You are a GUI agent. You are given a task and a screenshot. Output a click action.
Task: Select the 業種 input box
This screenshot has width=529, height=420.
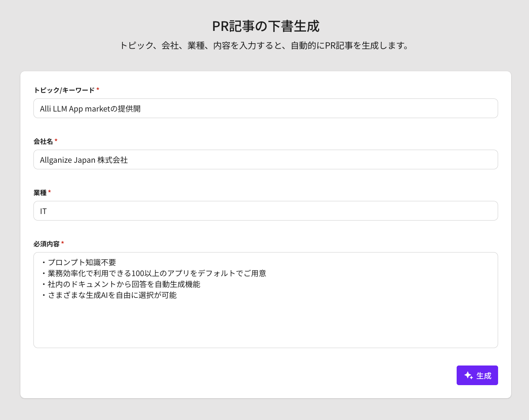[x=265, y=211]
